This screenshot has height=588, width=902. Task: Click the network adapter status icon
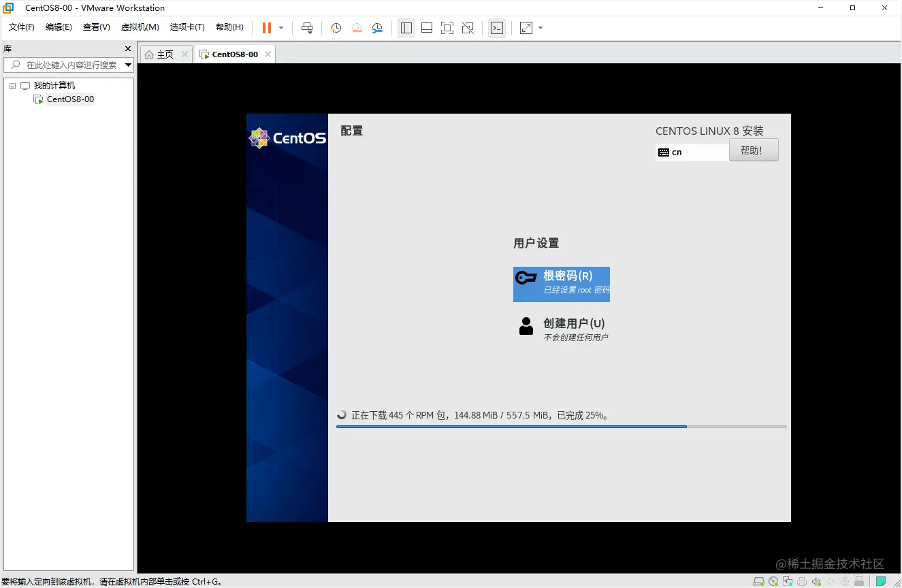(x=788, y=582)
